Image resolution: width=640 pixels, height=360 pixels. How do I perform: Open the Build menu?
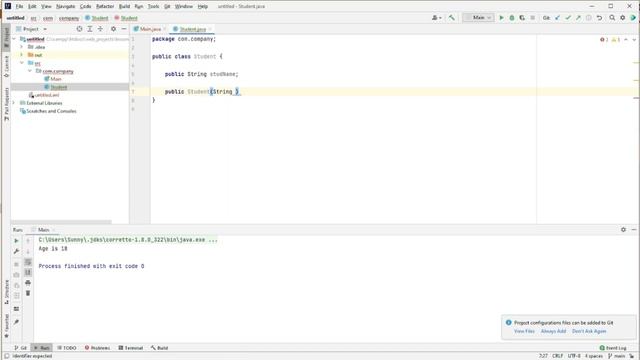[124, 7]
